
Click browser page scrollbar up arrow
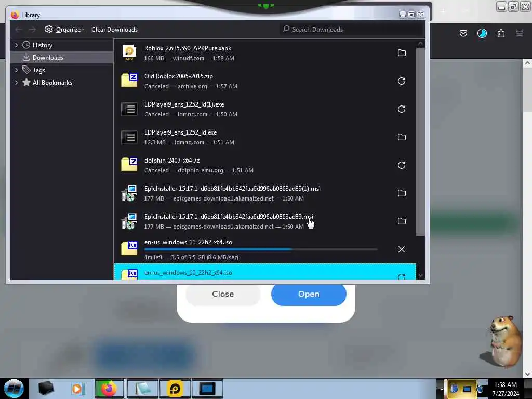(x=527, y=63)
